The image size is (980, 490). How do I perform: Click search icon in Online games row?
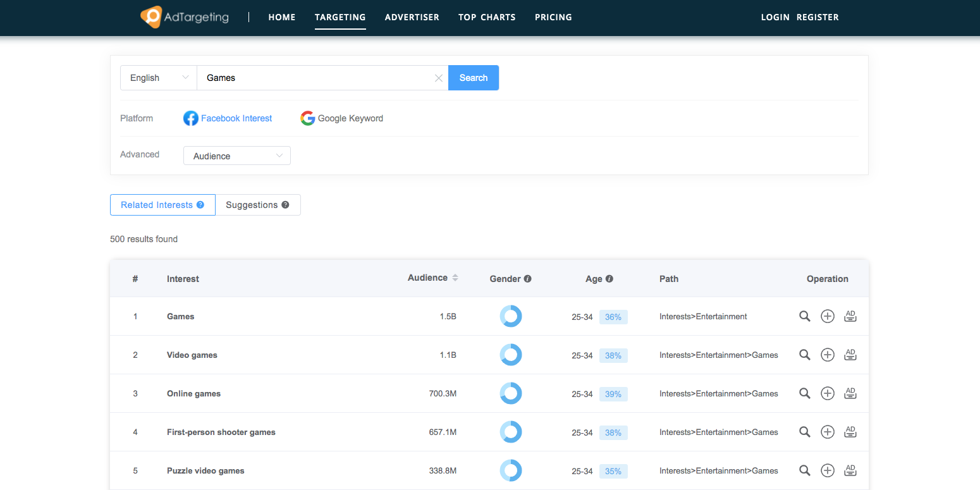[805, 393]
